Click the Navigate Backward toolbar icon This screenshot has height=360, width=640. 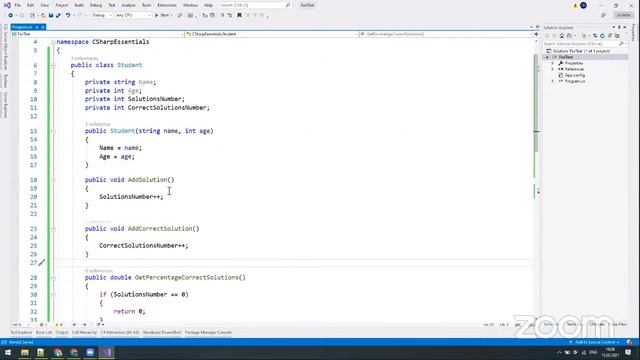tap(11, 15)
